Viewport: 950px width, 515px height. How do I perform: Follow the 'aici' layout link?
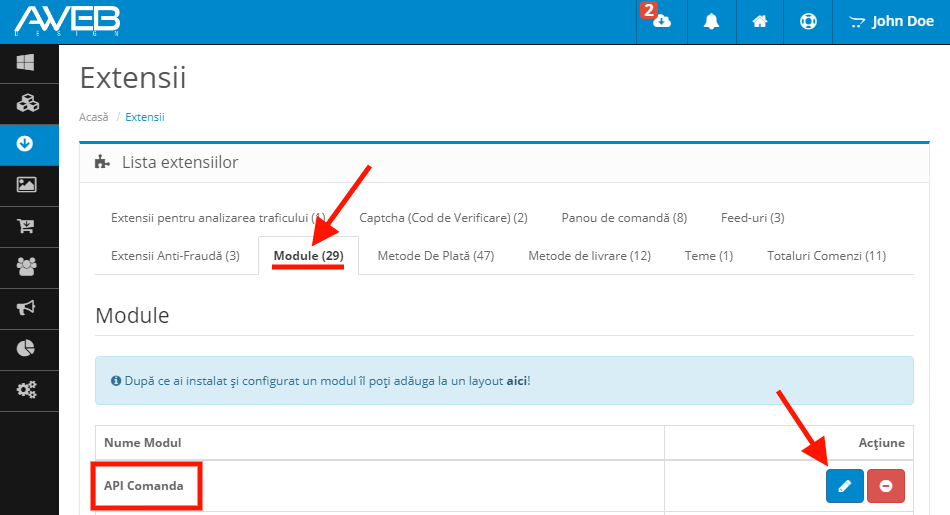(x=517, y=381)
